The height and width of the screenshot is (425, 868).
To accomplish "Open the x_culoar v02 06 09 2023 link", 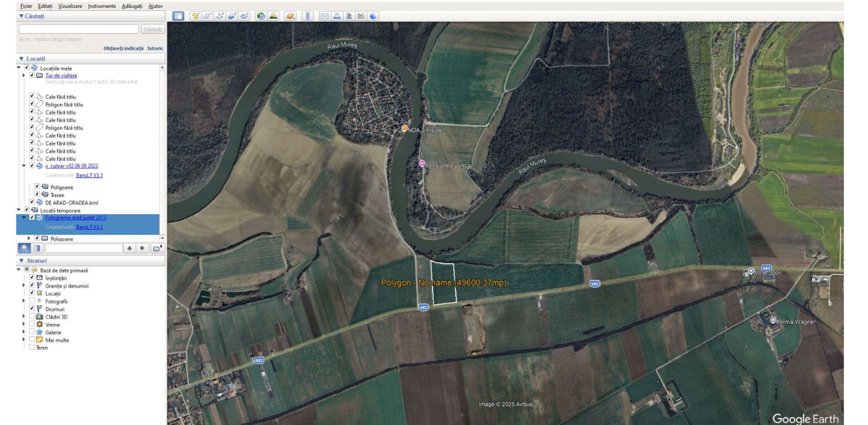I will [71, 166].
